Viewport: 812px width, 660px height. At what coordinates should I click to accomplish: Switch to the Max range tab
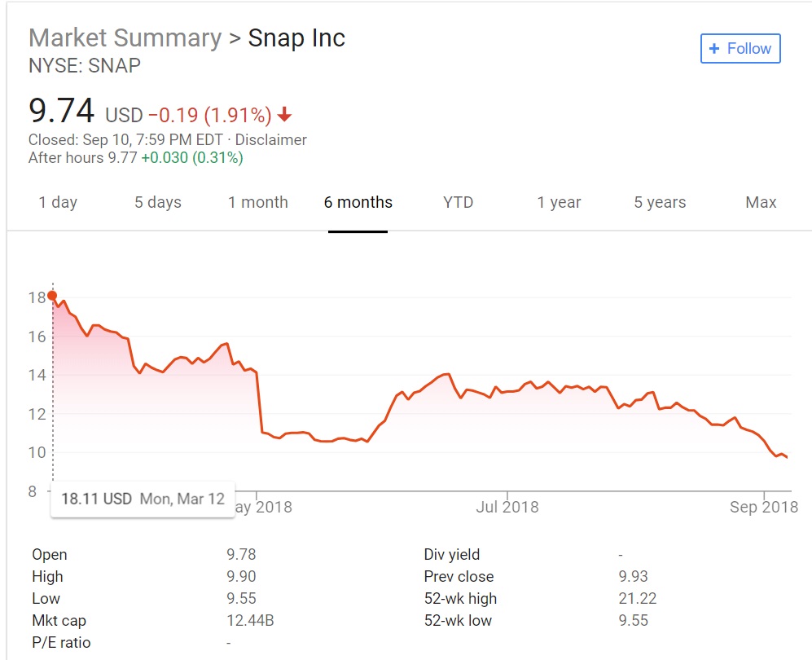pyautogui.click(x=761, y=203)
